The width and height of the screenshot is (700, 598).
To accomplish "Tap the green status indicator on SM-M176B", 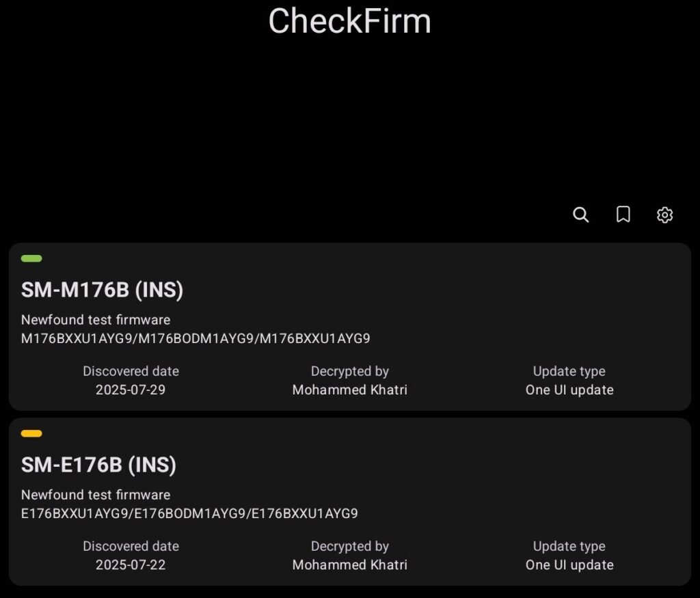I will pyautogui.click(x=31, y=258).
